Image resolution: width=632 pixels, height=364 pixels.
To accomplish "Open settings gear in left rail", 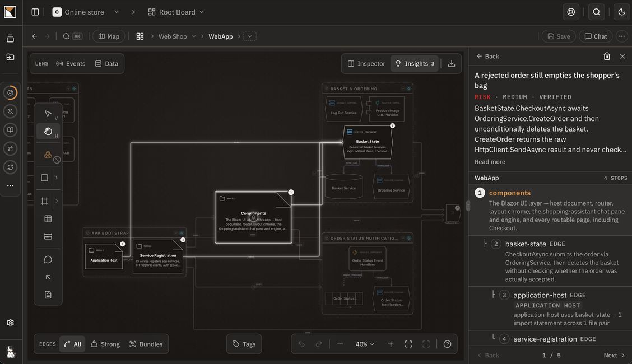I will pyautogui.click(x=11, y=323).
